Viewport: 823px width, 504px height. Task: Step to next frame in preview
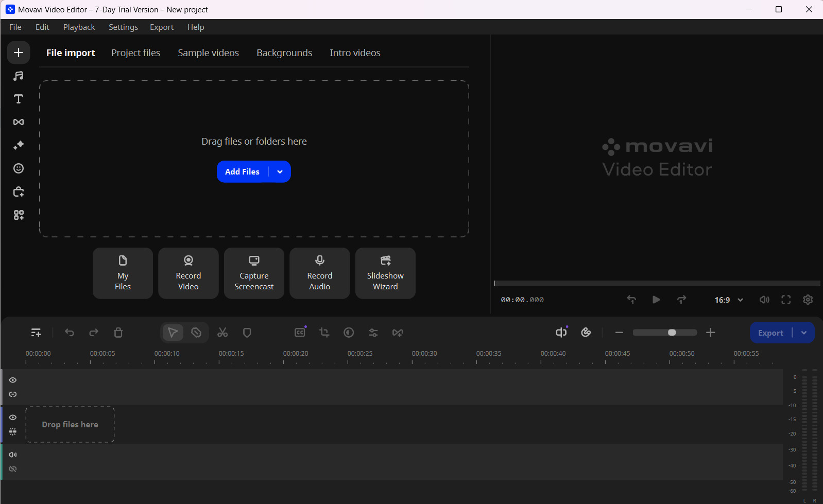(681, 300)
